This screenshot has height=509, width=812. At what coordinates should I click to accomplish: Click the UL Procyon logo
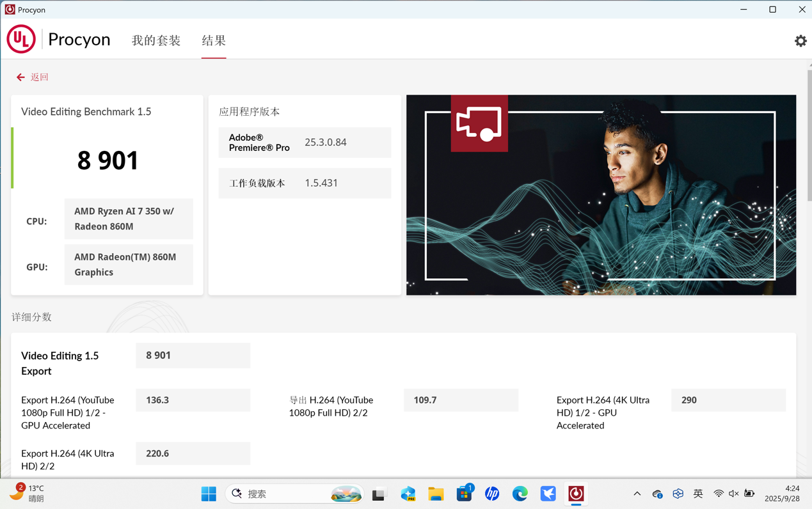[x=21, y=40]
